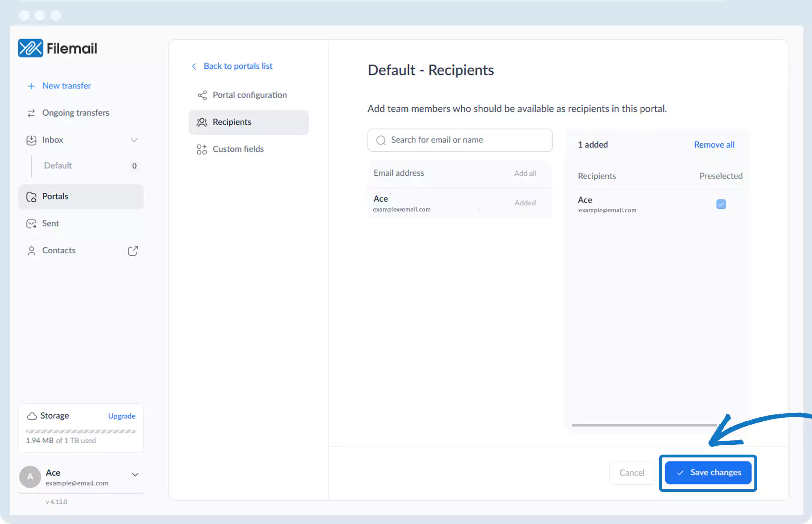This screenshot has height=524, width=812.
Task: Click Save changes button
Action: (x=708, y=472)
